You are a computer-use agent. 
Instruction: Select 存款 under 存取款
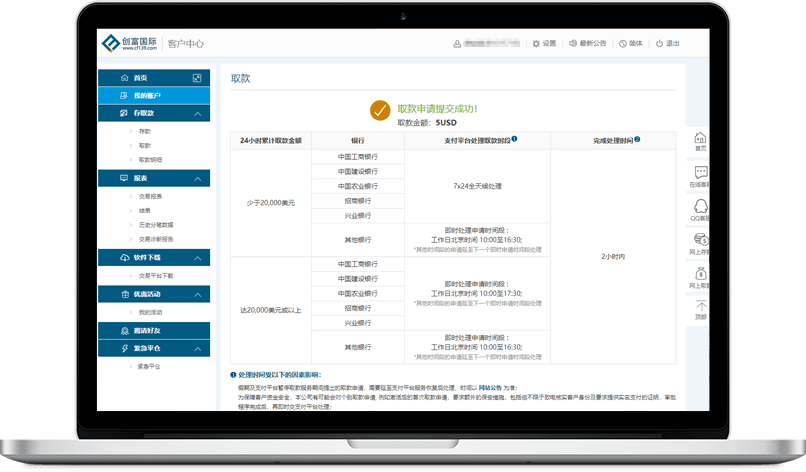144,132
